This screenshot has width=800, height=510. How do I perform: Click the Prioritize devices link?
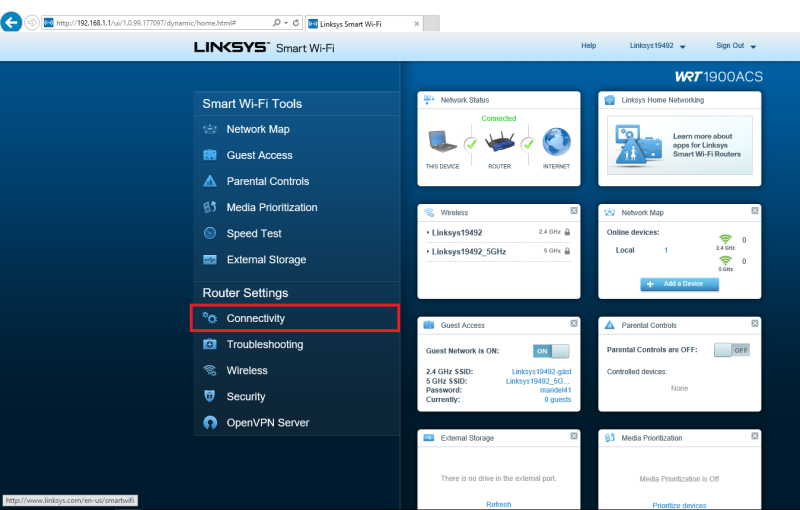pyautogui.click(x=679, y=505)
